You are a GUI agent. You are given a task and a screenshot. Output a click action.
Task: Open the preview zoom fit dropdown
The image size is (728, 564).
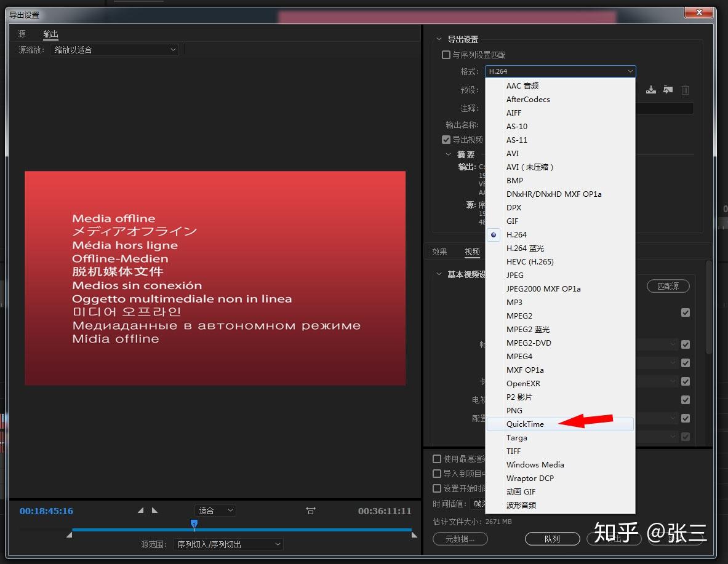[215, 510]
